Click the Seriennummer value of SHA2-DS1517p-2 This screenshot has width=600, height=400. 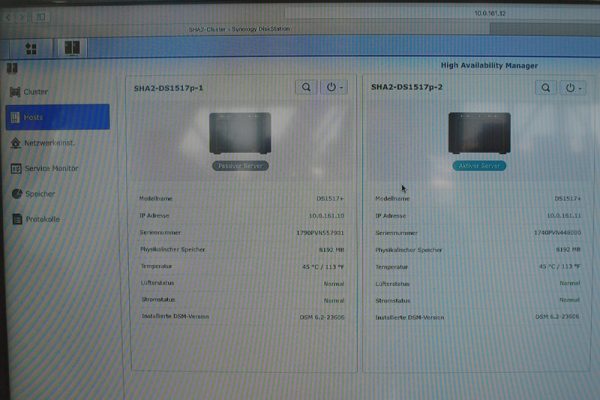558,233
